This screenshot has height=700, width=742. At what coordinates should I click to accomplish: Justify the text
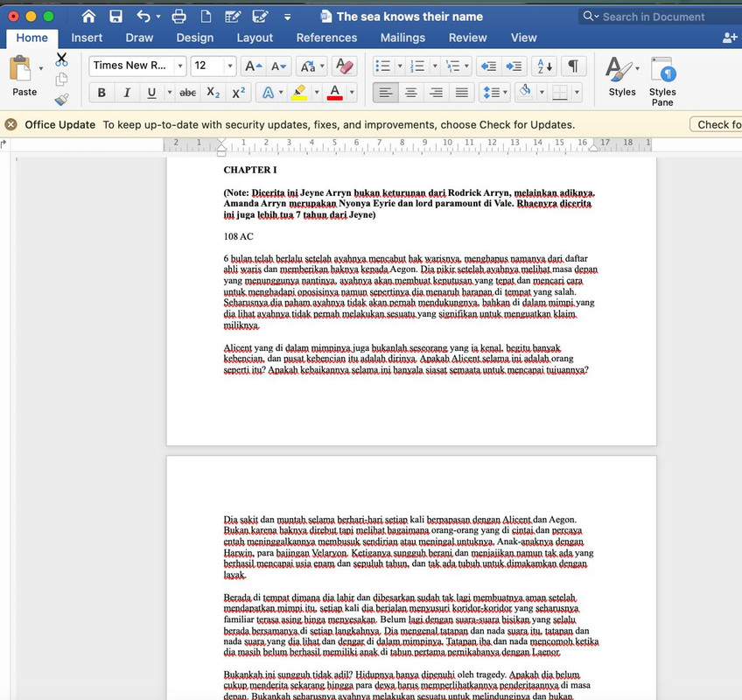point(461,93)
